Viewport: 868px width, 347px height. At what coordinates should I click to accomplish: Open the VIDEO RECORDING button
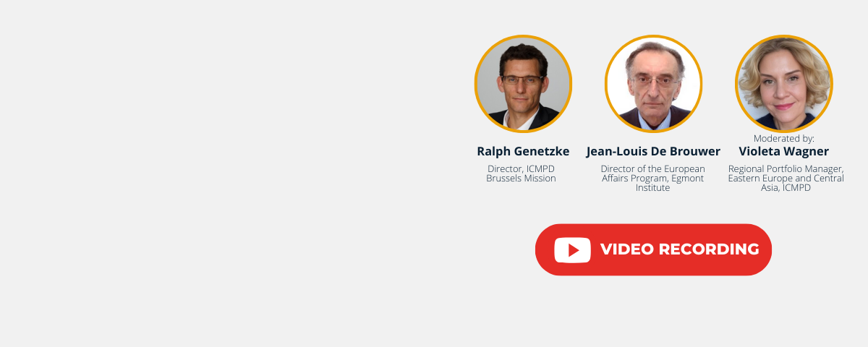click(653, 249)
